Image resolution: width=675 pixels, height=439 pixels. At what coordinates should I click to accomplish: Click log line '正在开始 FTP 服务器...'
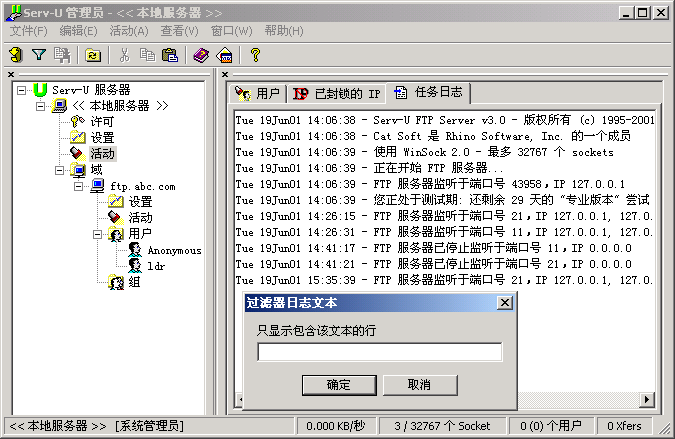tap(369, 168)
